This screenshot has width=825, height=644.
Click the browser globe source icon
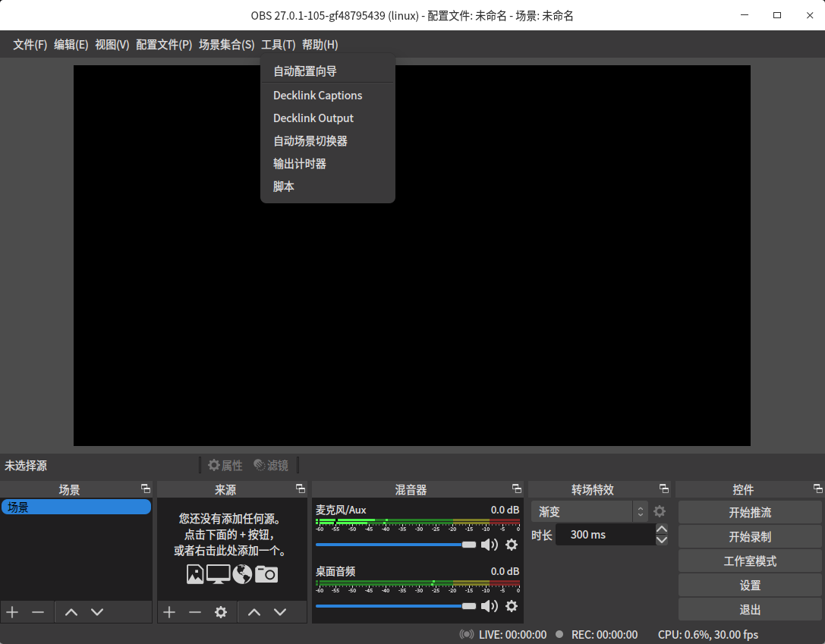[x=242, y=574]
